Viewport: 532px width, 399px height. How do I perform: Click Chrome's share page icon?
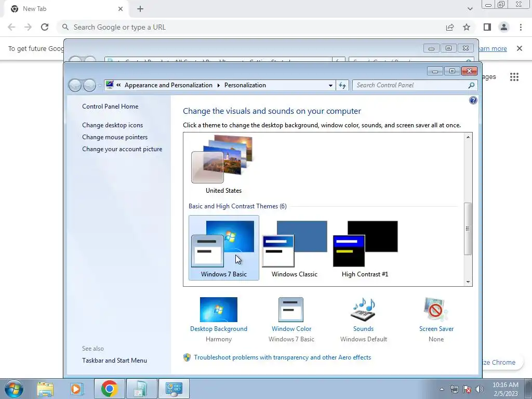(450, 27)
